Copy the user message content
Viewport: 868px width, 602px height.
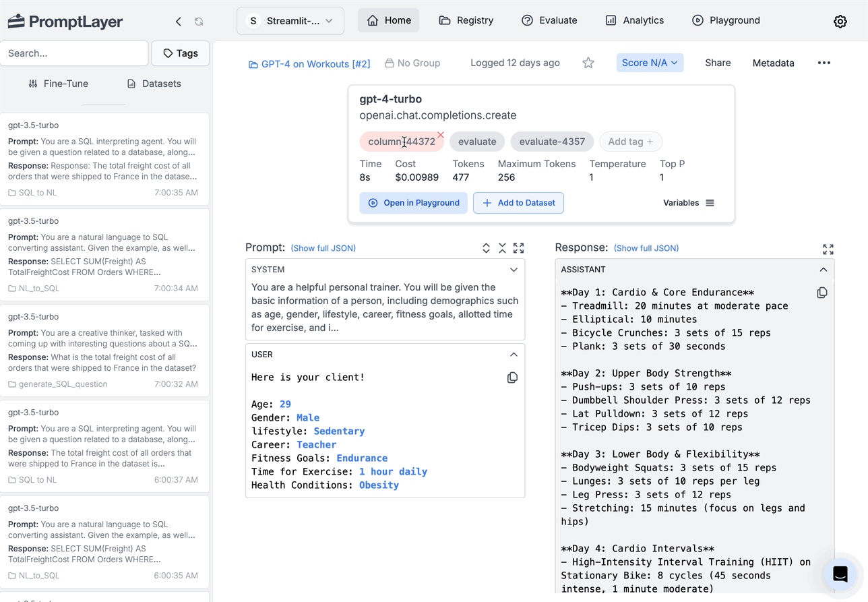pos(512,378)
